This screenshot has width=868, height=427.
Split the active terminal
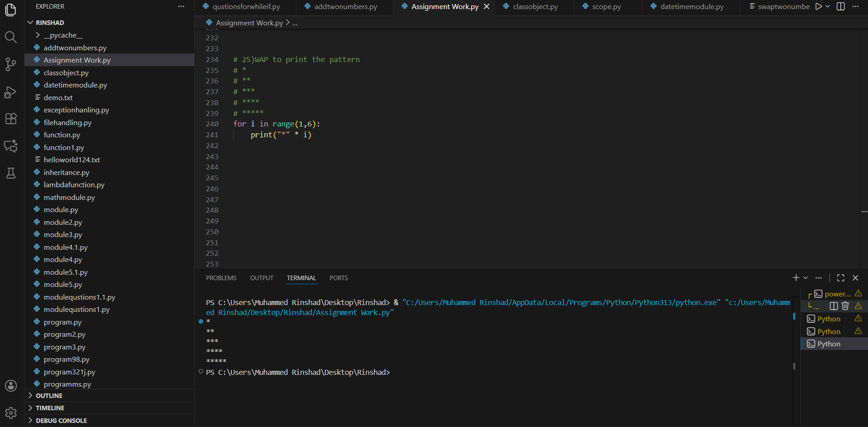pos(834,306)
